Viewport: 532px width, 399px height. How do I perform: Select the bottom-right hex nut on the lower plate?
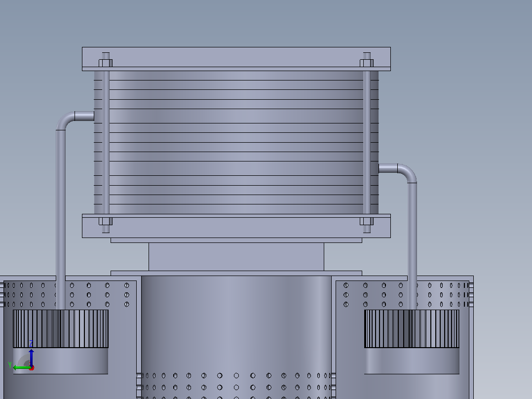pyautogui.click(x=366, y=221)
